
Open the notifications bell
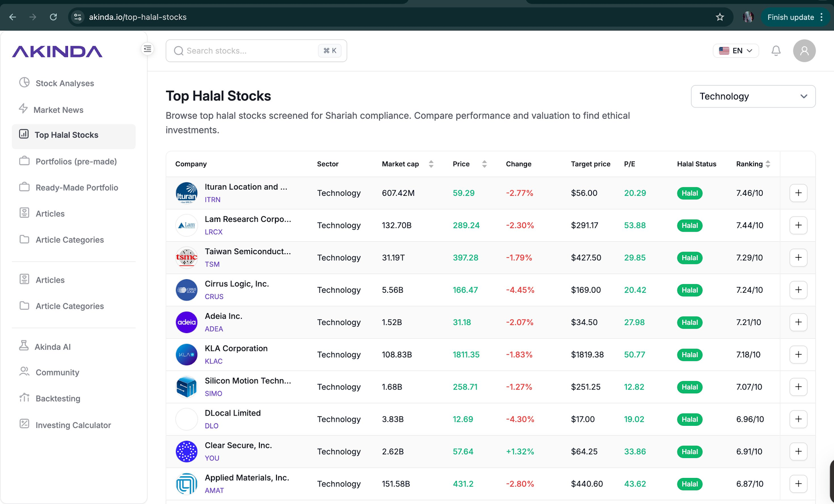(x=776, y=50)
